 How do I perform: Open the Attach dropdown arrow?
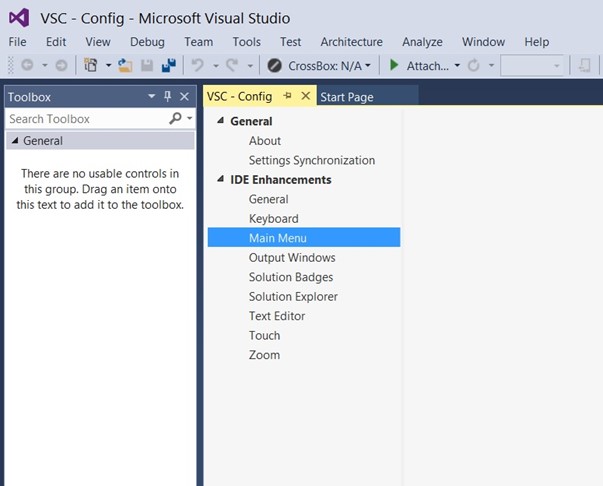457,65
